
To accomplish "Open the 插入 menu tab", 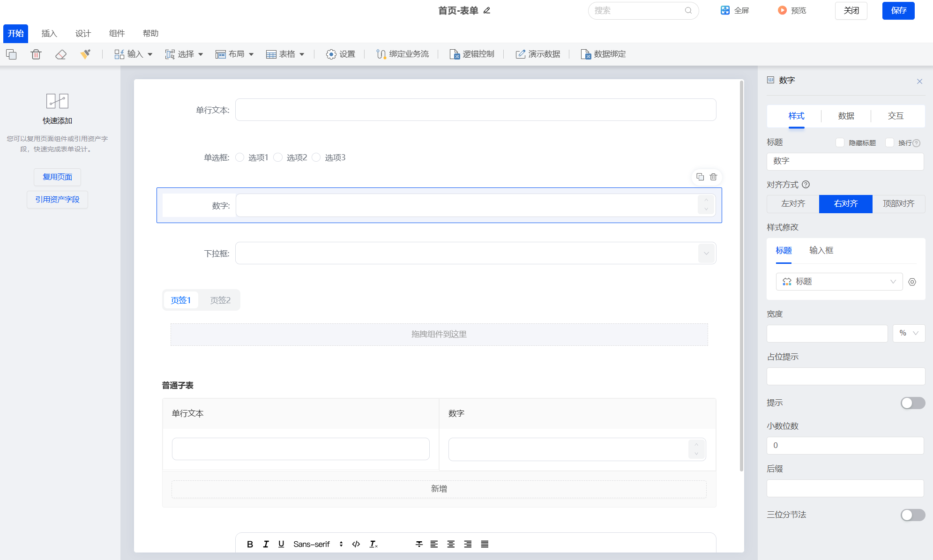I will pyautogui.click(x=49, y=33).
